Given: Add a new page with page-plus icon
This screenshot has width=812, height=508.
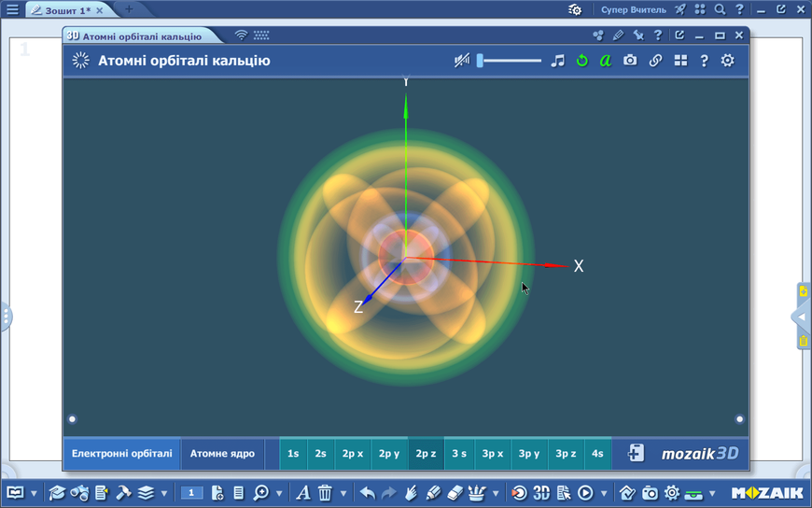Looking at the screenshot, I should coord(217,492).
